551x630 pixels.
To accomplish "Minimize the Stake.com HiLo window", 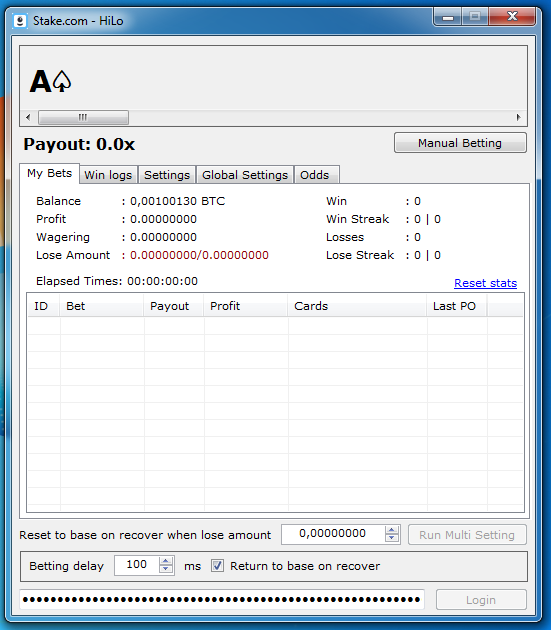I will click(448, 17).
